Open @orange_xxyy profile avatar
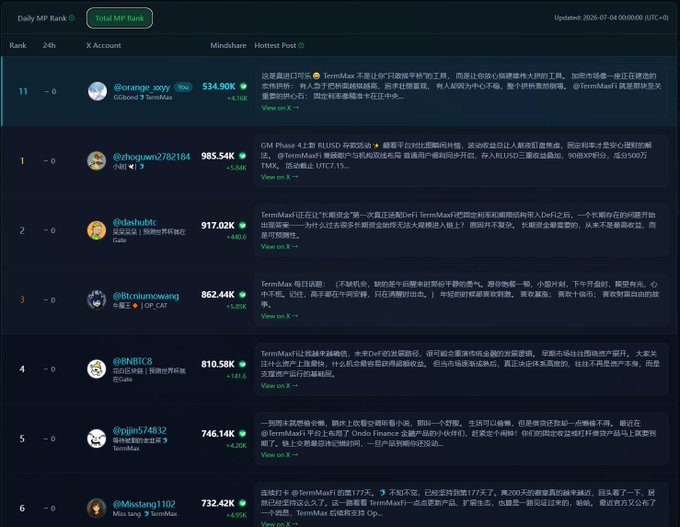This screenshot has height=527, width=680. pos(97,91)
